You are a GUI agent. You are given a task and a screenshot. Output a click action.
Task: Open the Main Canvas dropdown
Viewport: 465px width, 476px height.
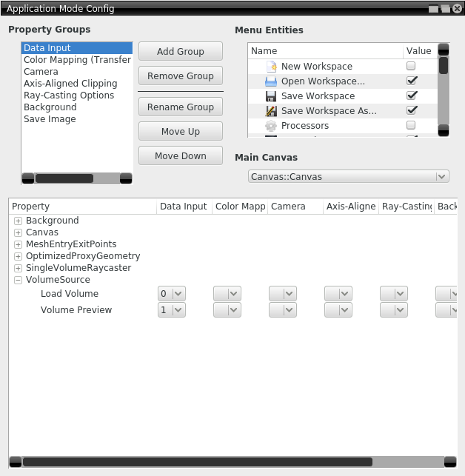pos(348,176)
